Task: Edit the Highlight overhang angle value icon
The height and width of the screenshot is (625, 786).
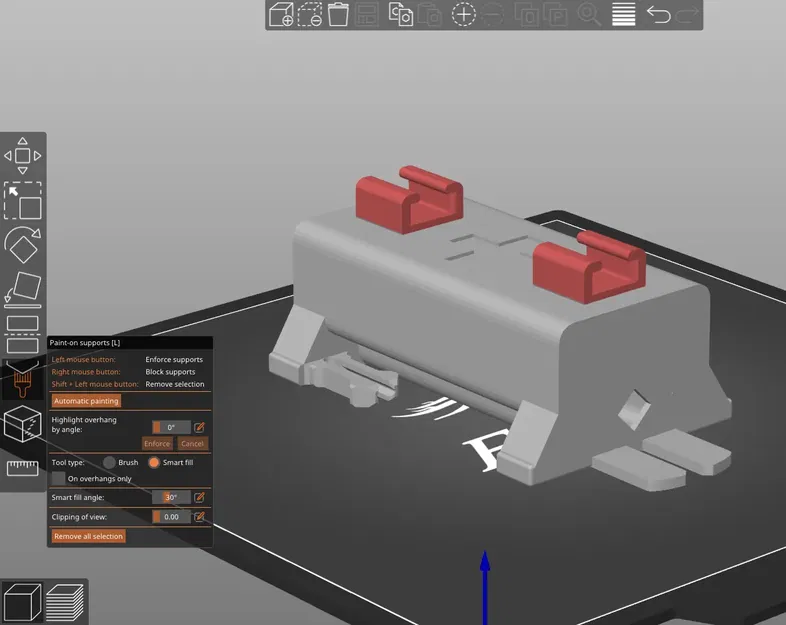Action: [200, 427]
